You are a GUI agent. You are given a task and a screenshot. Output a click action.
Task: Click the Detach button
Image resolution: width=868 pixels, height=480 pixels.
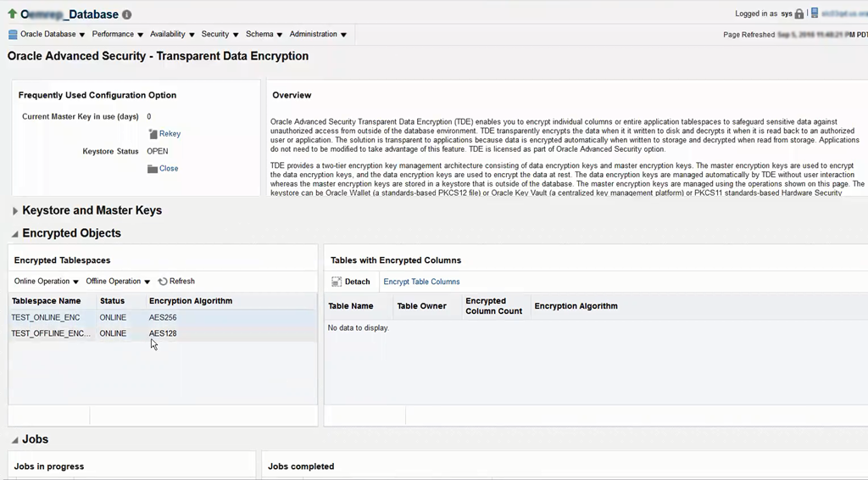tap(351, 282)
